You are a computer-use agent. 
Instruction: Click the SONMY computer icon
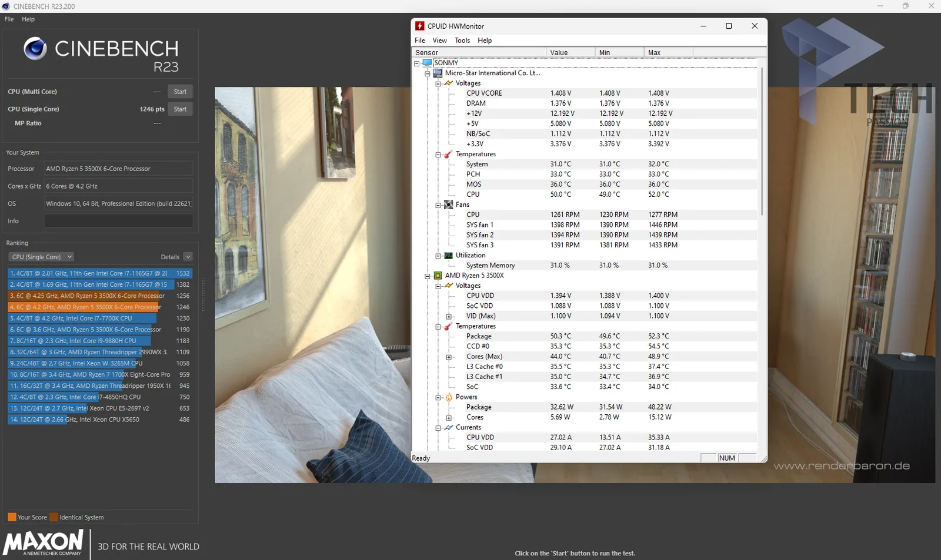coord(427,63)
